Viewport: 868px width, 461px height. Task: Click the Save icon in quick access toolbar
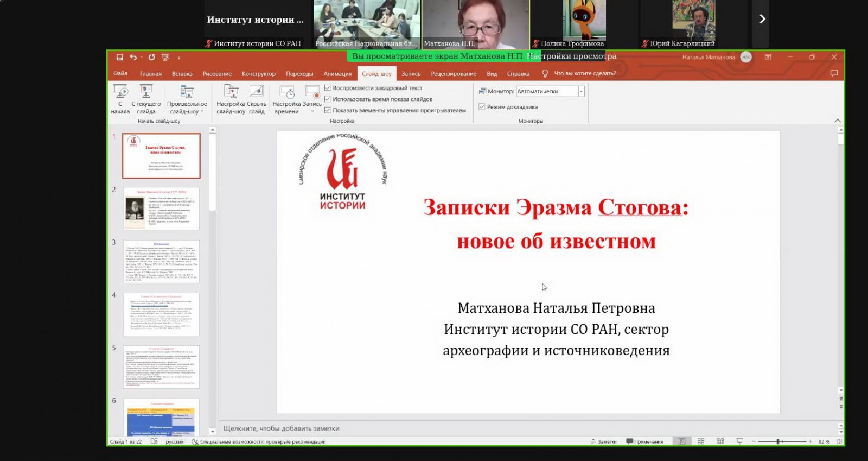click(x=119, y=57)
